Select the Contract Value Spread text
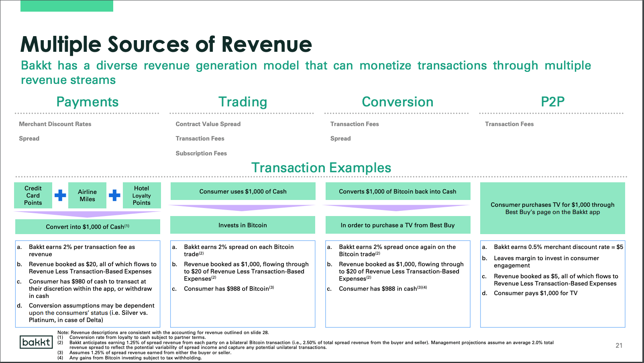 pyautogui.click(x=208, y=124)
